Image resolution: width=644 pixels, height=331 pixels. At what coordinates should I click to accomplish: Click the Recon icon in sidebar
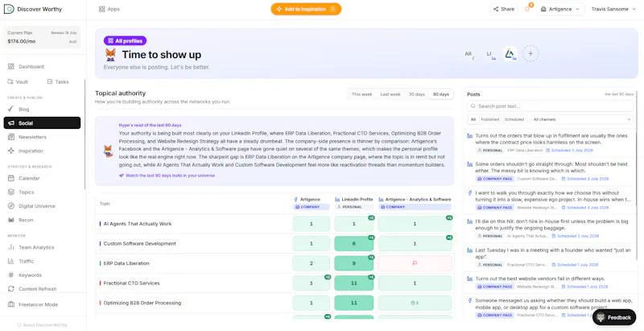point(11,220)
